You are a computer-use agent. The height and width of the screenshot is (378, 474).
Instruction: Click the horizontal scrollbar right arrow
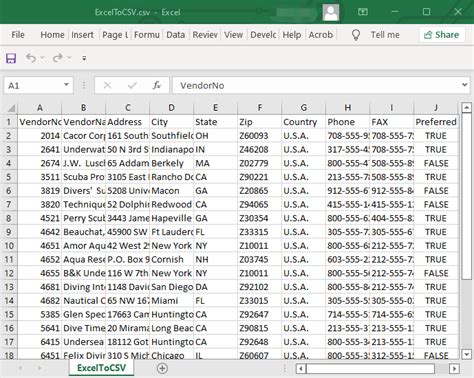[x=454, y=369]
